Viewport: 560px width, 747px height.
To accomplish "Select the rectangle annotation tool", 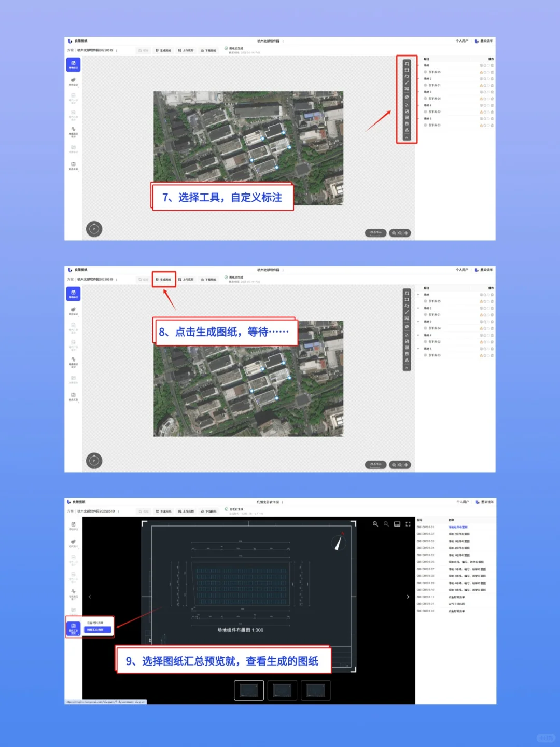I will tap(407, 70).
